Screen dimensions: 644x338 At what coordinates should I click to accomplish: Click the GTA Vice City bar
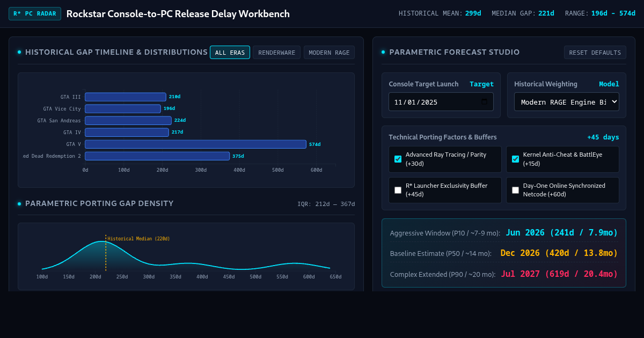(123, 109)
